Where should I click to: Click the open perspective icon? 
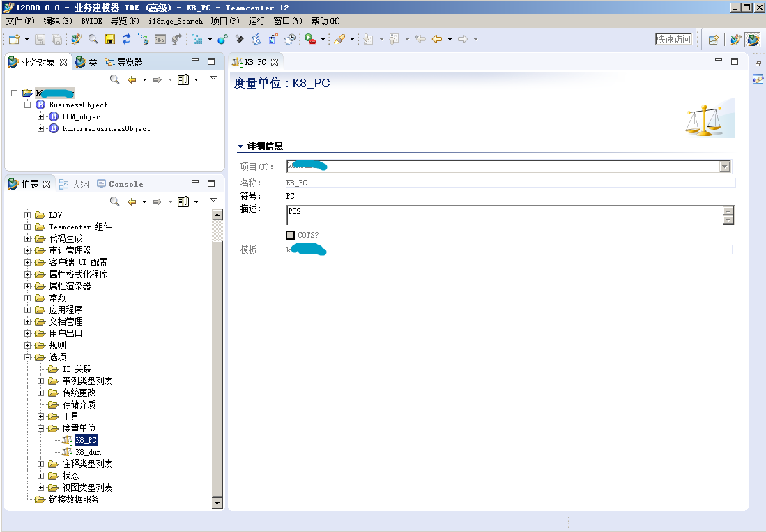coord(713,40)
